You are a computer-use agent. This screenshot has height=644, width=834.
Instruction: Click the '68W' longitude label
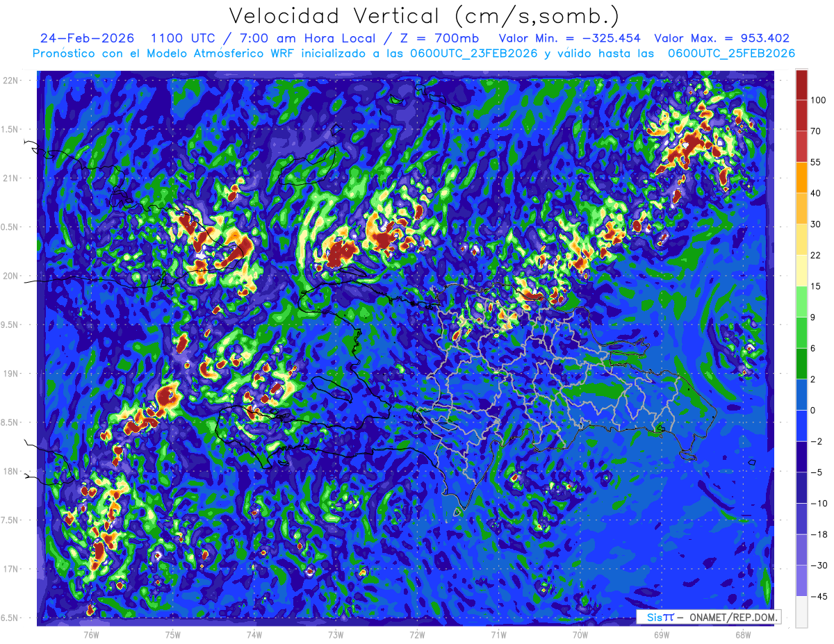pyautogui.click(x=743, y=634)
